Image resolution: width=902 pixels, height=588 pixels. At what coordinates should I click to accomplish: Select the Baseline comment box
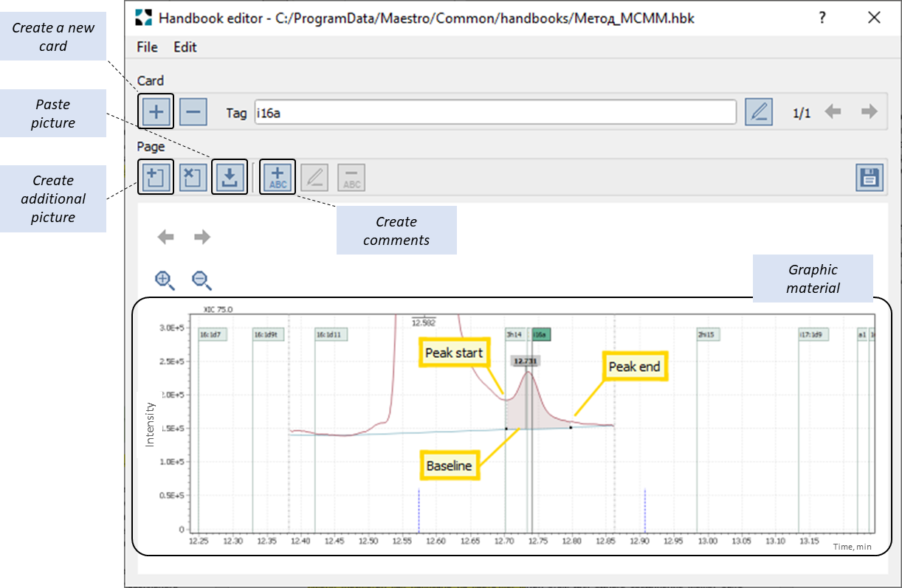pos(449,466)
